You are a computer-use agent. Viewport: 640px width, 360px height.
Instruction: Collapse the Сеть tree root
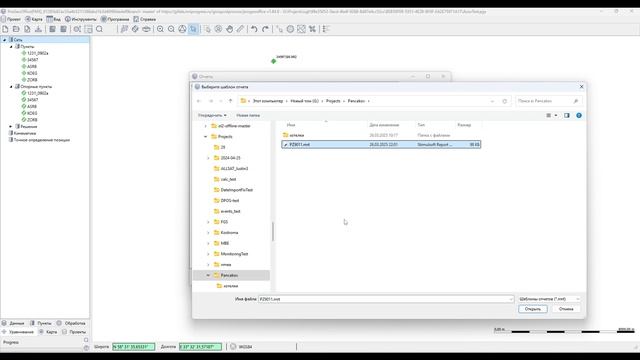[4, 40]
